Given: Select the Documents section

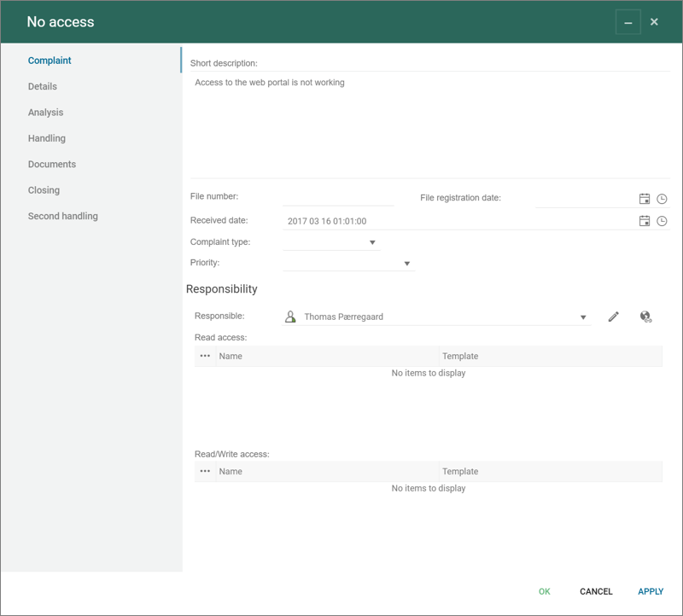Looking at the screenshot, I should [52, 164].
